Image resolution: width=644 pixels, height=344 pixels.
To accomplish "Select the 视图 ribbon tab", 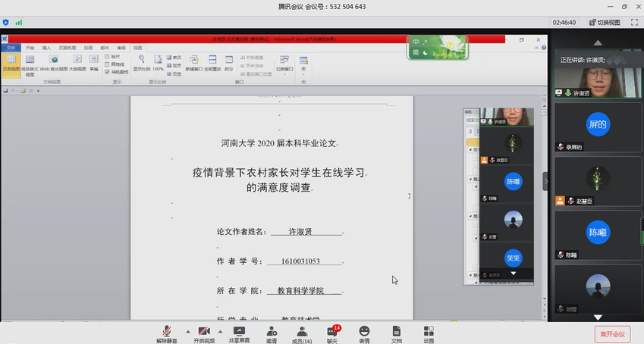I will click(x=137, y=48).
